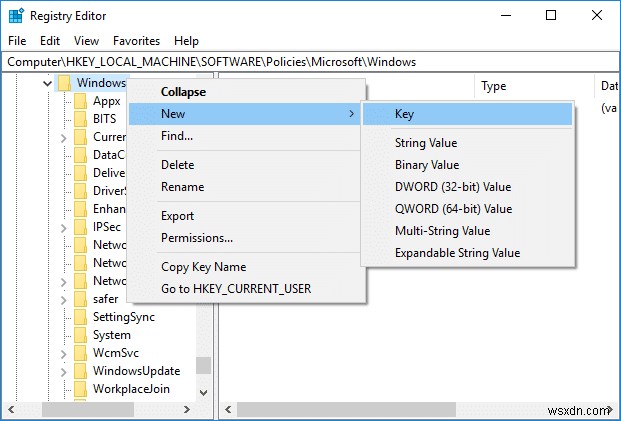Select New in the context menu
The width and height of the screenshot is (621, 421).
(x=244, y=114)
